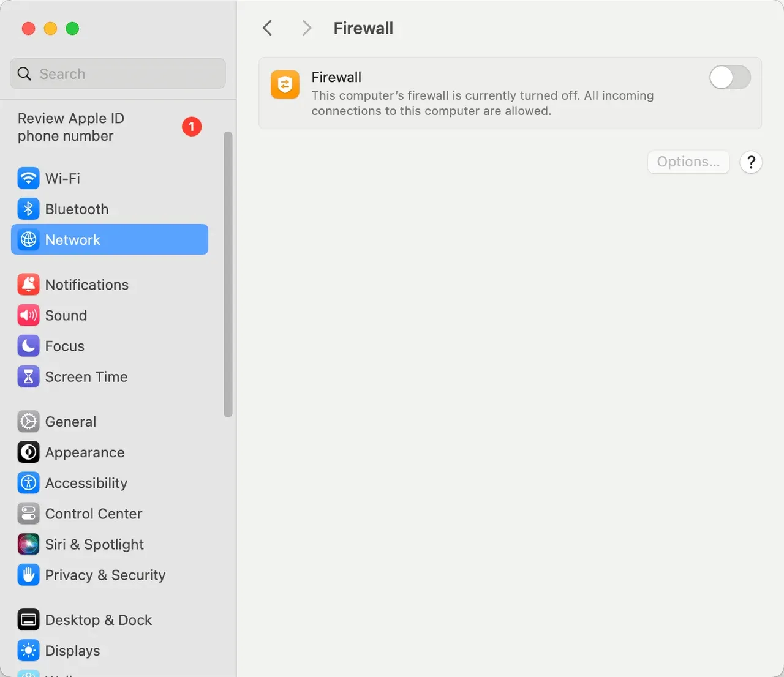Open Privacy & Security label
Screen dimensions: 784x677
pos(105,575)
